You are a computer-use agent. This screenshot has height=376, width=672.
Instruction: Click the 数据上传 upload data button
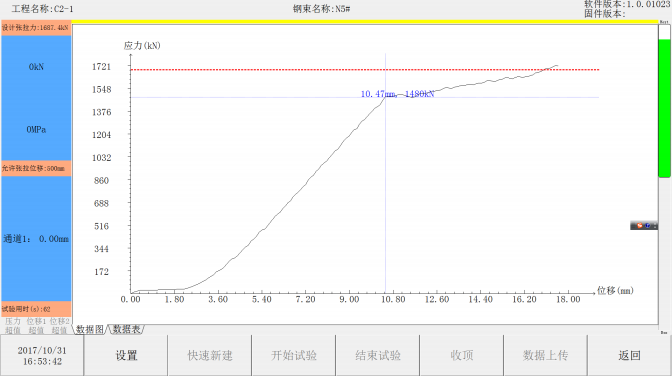pyautogui.click(x=545, y=355)
